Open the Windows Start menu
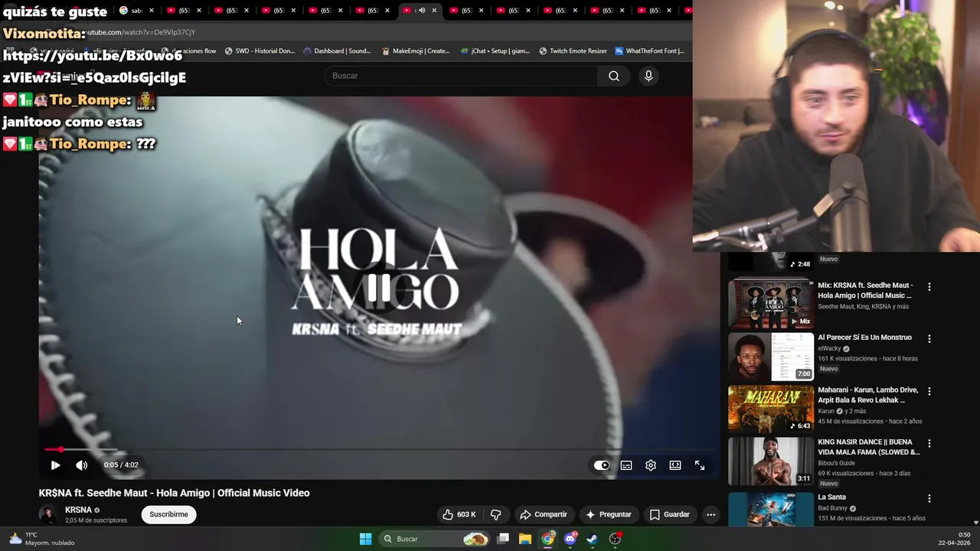The image size is (980, 551). click(x=365, y=539)
